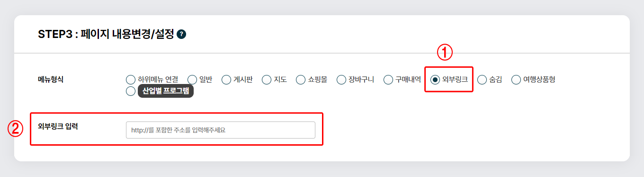Focus the 외부링크 입력 address field

tap(221, 130)
